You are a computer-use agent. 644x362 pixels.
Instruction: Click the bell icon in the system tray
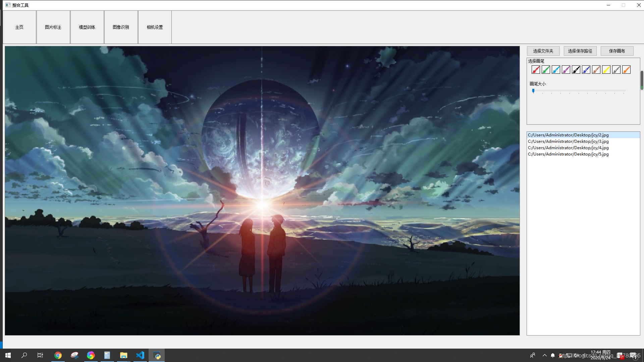pos(553,355)
